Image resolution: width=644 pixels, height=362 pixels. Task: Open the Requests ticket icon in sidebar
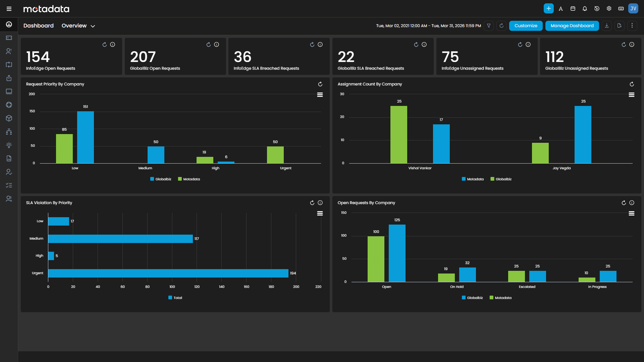tap(9, 38)
